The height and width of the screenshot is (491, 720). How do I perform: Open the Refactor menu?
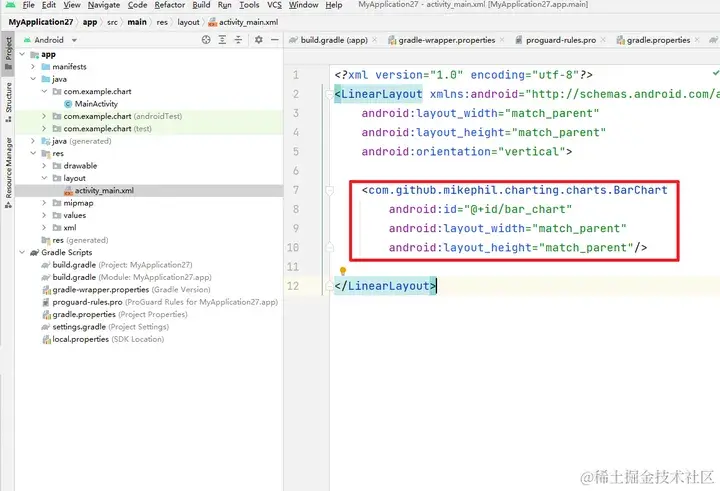click(169, 5)
